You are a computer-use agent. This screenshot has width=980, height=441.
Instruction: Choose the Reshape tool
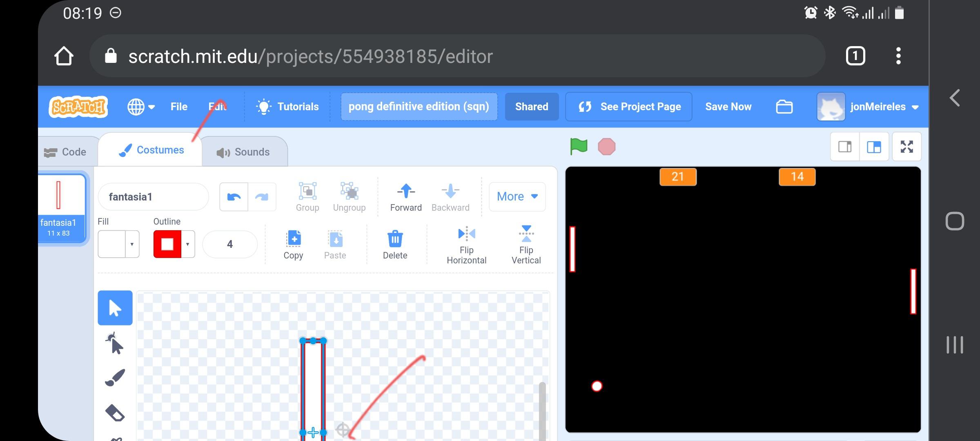click(x=115, y=343)
